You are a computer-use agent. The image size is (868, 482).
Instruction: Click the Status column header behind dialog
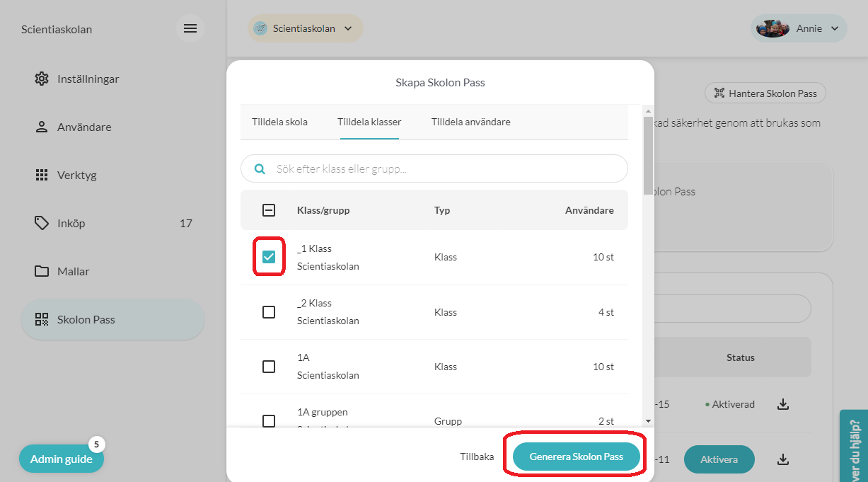point(741,357)
